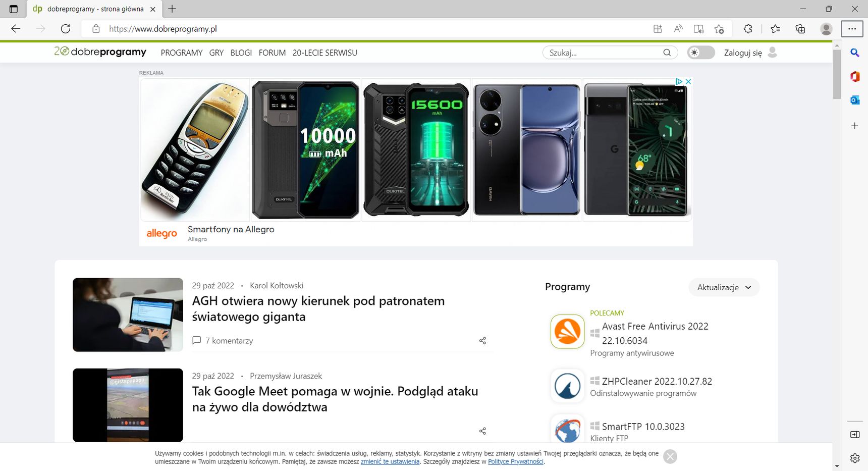Click the scrollbar down arrow

tap(837, 466)
